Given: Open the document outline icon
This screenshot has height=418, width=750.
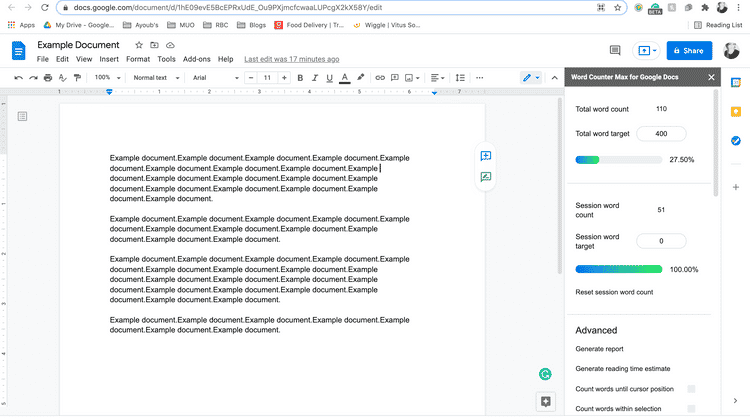Looking at the screenshot, I should 23,117.
